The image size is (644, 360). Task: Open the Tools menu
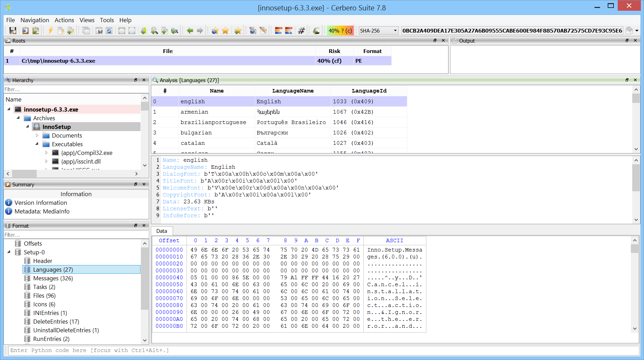coord(107,20)
